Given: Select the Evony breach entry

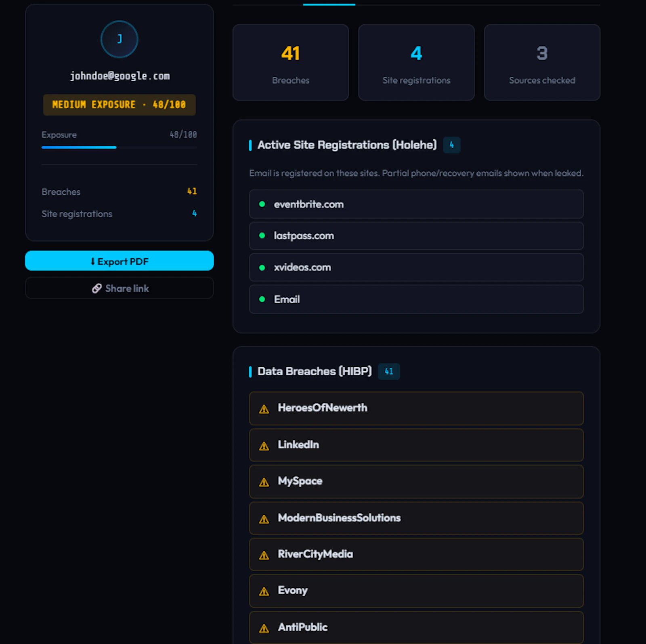Looking at the screenshot, I should 416,591.
